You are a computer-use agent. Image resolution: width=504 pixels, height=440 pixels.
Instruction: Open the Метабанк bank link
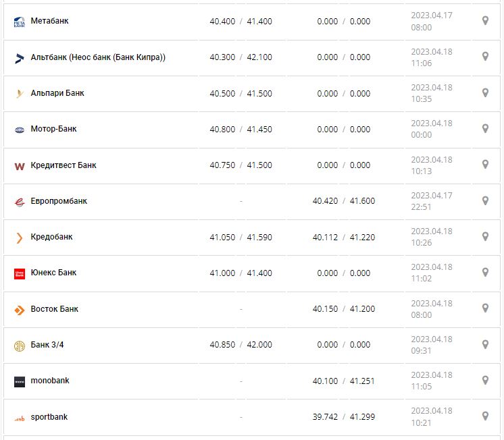click(x=49, y=21)
